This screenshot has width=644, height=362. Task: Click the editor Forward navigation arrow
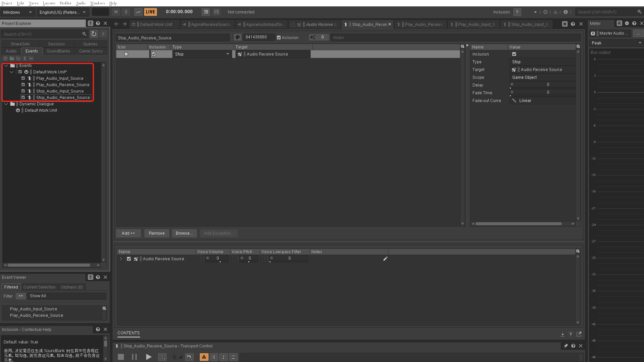[x=125, y=24]
